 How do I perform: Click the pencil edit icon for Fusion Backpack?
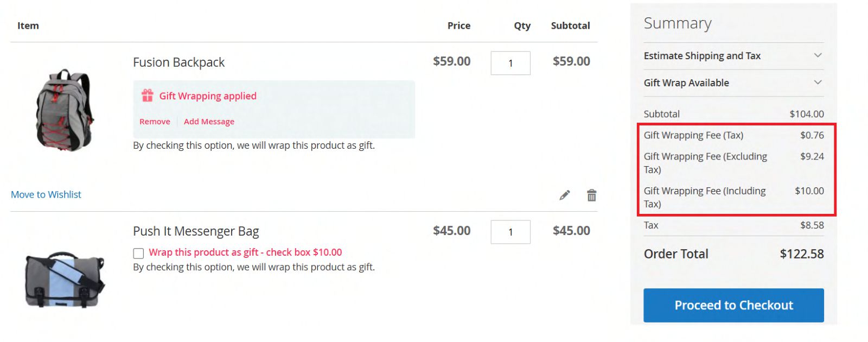(x=565, y=195)
